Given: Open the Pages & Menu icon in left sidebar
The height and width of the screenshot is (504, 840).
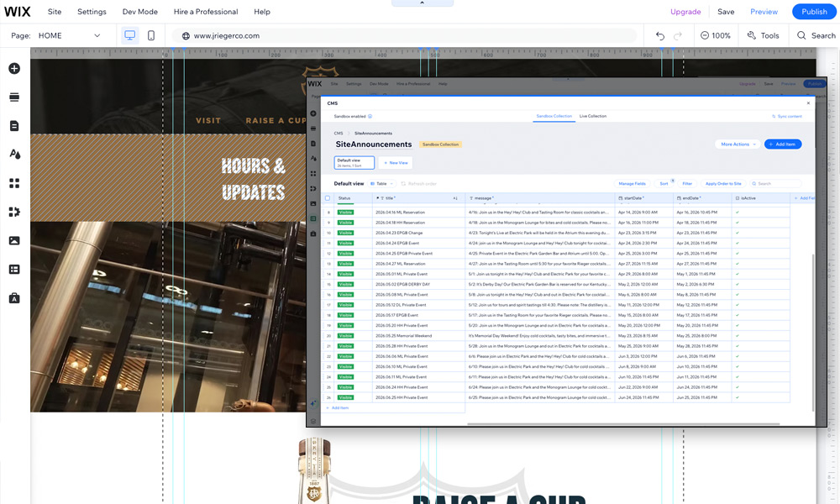Looking at the screenshot, I should point(14,126).
